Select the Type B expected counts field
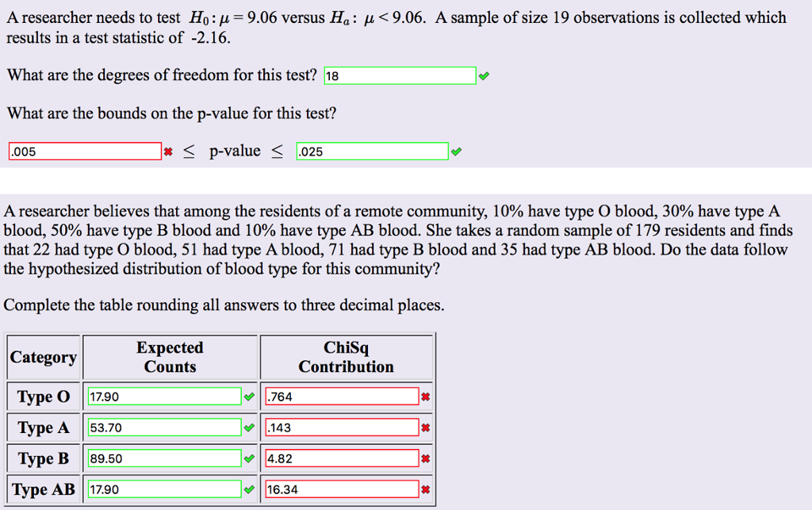Image resolution: width=812 pixels, height=510 pixels. (167, 458)
